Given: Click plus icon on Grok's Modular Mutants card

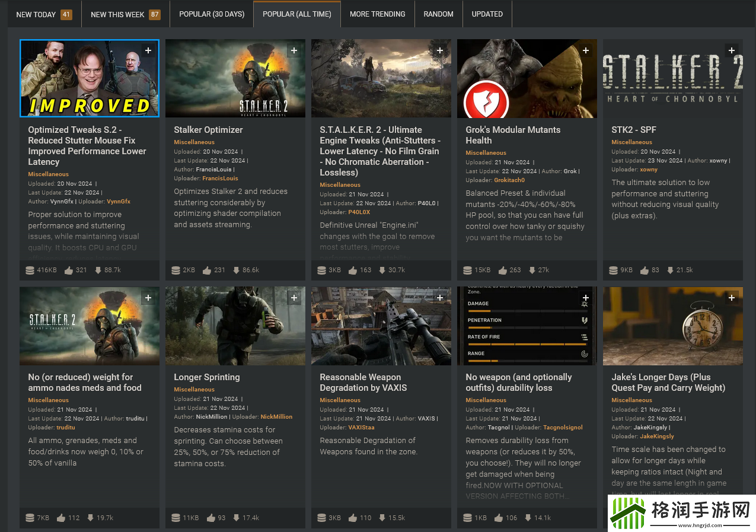Looking at the screenshot, I should (x=586, y=51).
